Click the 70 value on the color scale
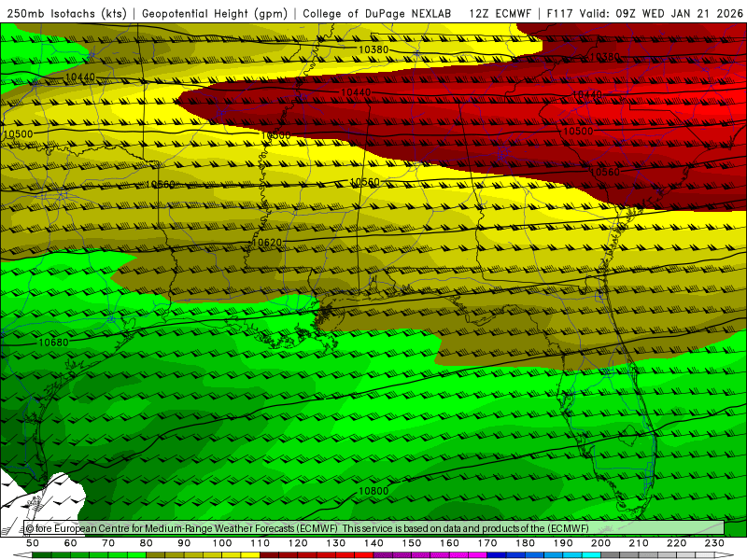 click(108, 543)
